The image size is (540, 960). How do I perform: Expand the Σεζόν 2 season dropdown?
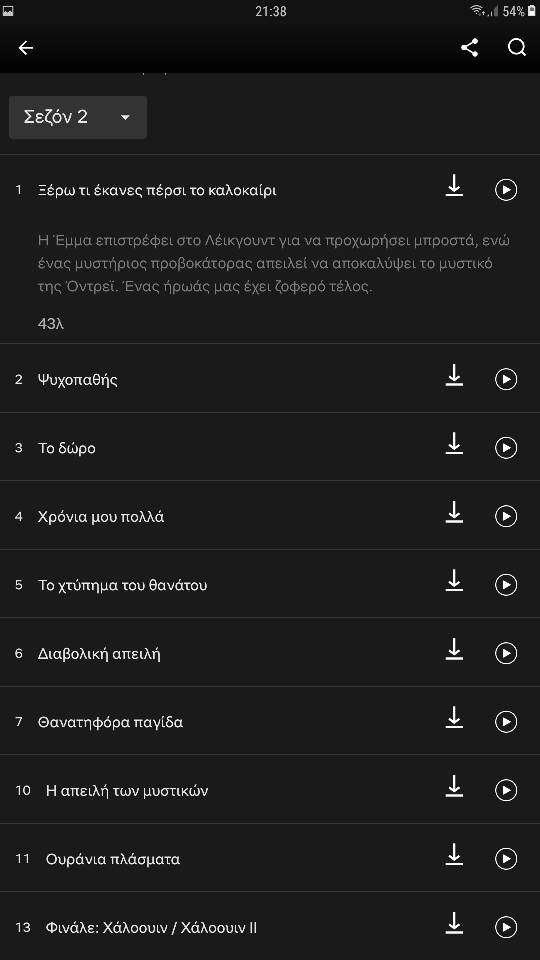point(78,117)
